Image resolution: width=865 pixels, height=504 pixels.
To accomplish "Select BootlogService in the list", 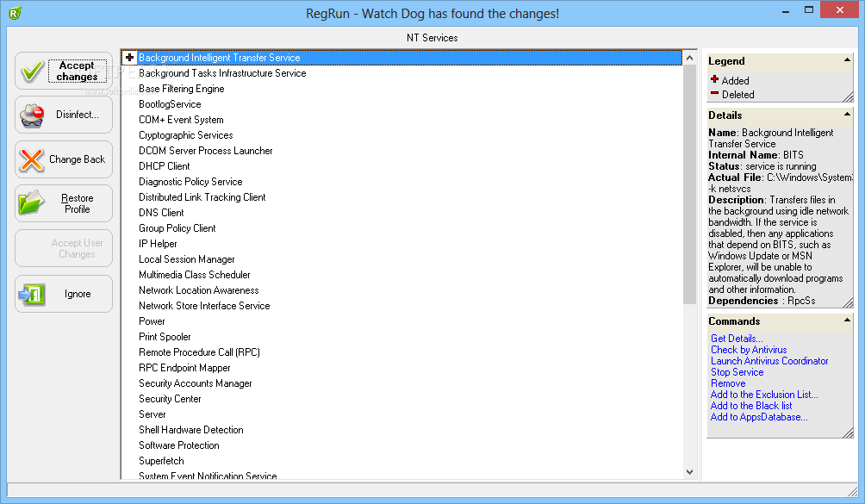I will coord(170,103).
